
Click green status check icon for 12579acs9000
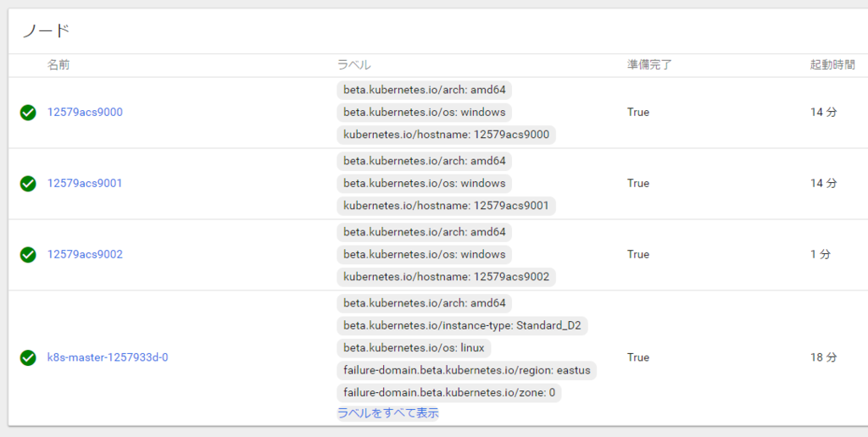pos(28,113)
